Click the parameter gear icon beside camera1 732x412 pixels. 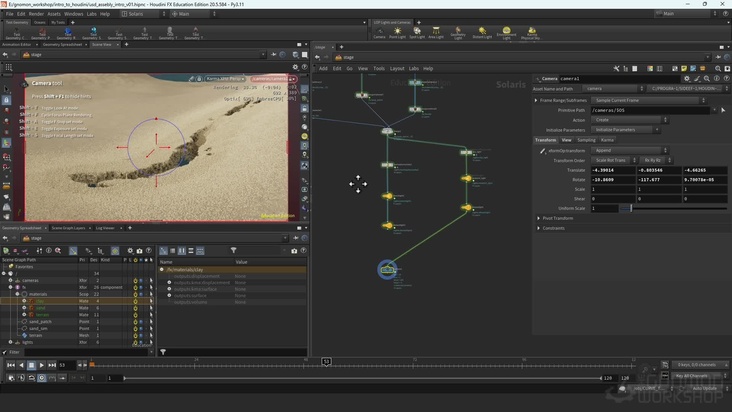point(687,79)
